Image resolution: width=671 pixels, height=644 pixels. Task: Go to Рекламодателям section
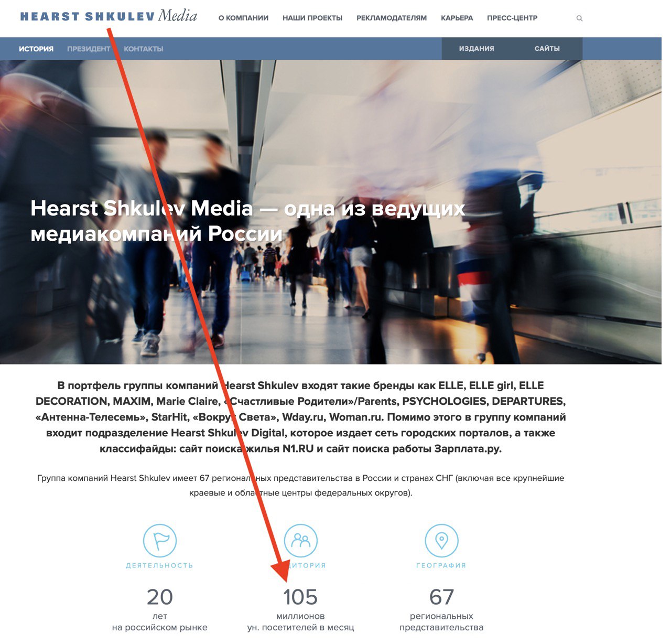(x=392, y=18)
